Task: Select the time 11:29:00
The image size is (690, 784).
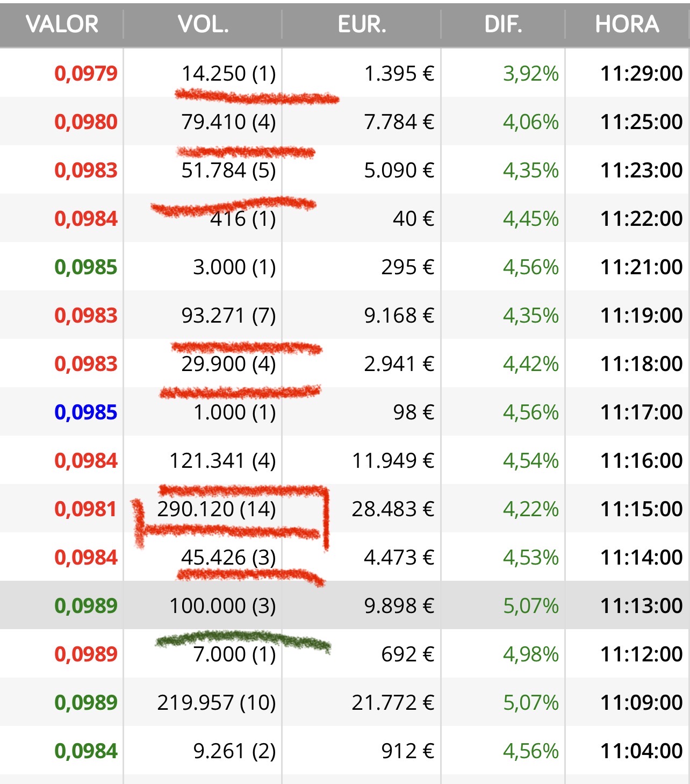Action: (x=642, y=73)
